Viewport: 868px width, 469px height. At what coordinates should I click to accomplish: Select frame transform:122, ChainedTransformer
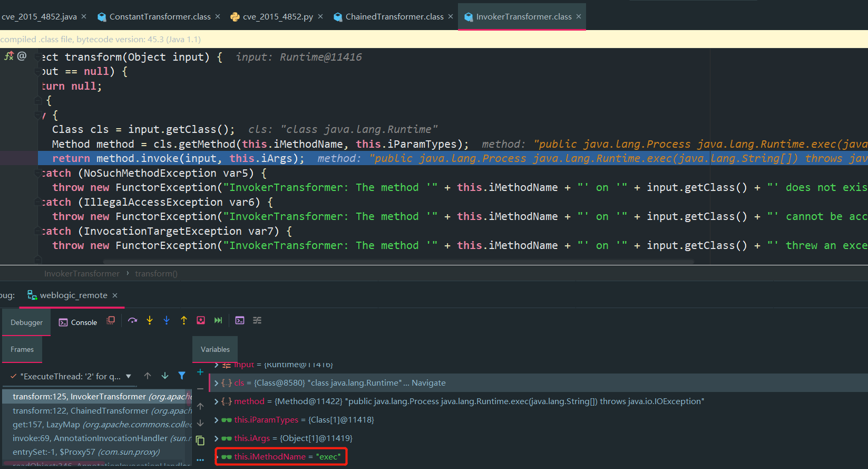pos(97,410)
